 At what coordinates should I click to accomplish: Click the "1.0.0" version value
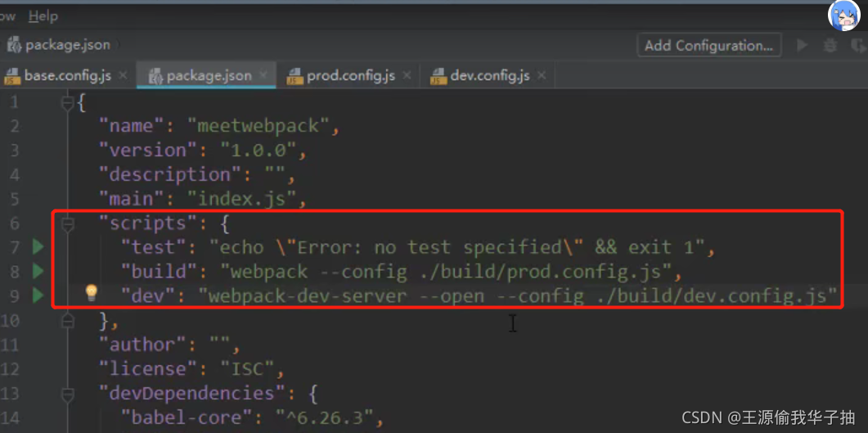pos(259,150)
